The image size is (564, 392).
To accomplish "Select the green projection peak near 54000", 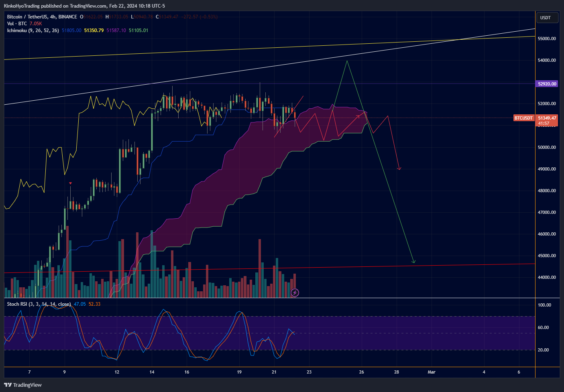I will (347, 61).
